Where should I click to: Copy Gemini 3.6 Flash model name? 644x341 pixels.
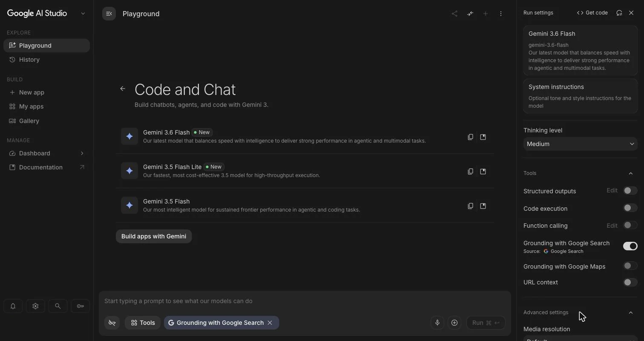pos(470,137)
